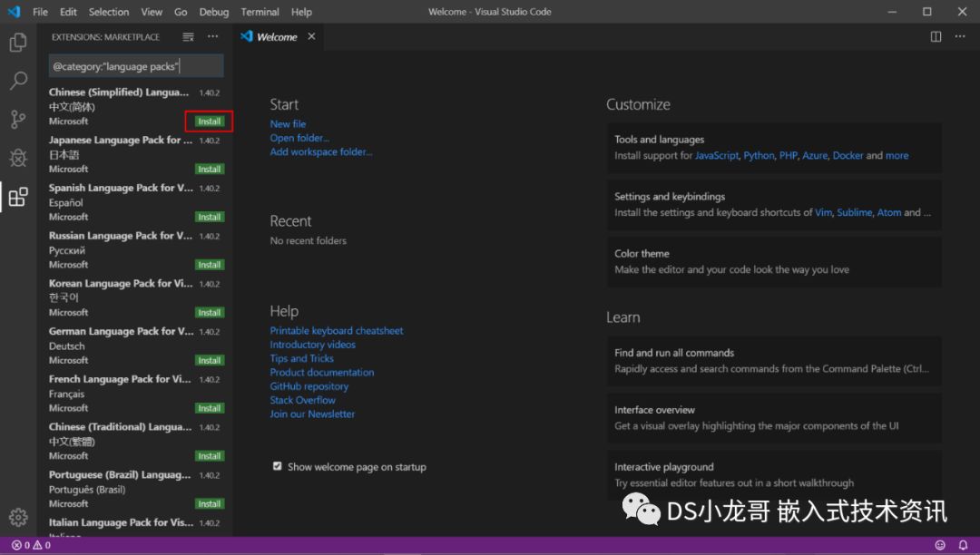Install Chinese (Traditional) language pack
980x555 pixels.
coord(210,456)
